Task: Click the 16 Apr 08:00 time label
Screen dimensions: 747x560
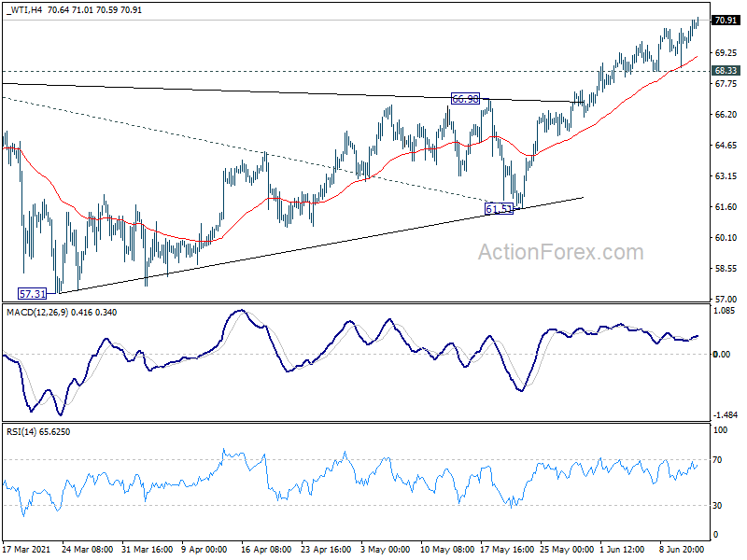Action: click(x=266, y=549)
